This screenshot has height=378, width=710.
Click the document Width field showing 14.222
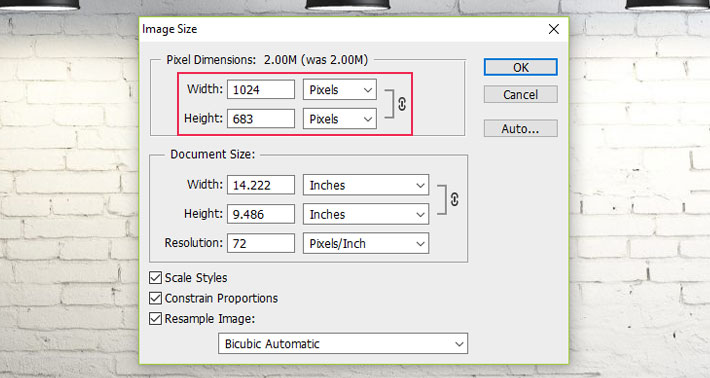[261, 185]
